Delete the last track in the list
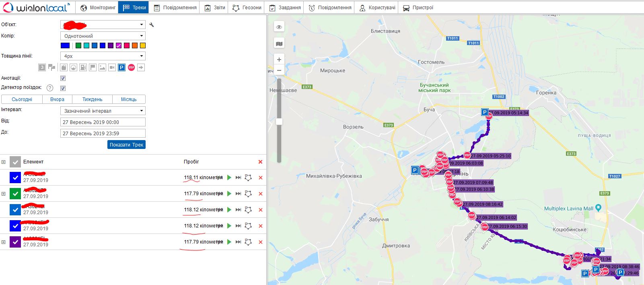 point(260,242)
